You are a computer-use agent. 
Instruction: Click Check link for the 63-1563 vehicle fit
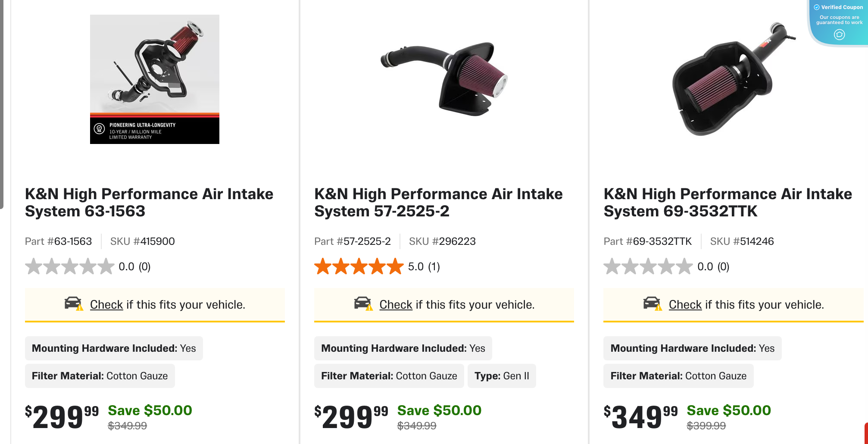106,305
